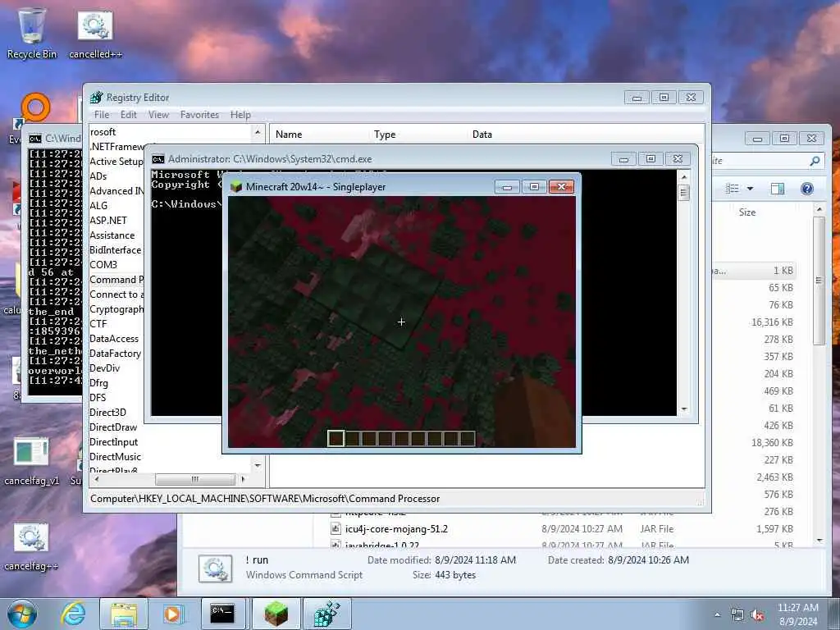Viewport: 840px width, 630px height.
Task: Select the Cryptography registry key
Action: tap(116, 309)
